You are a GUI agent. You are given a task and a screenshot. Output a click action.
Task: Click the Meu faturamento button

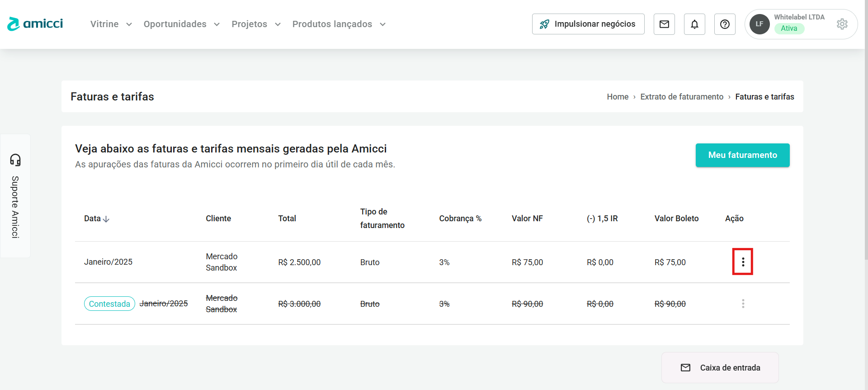(742, 155)
